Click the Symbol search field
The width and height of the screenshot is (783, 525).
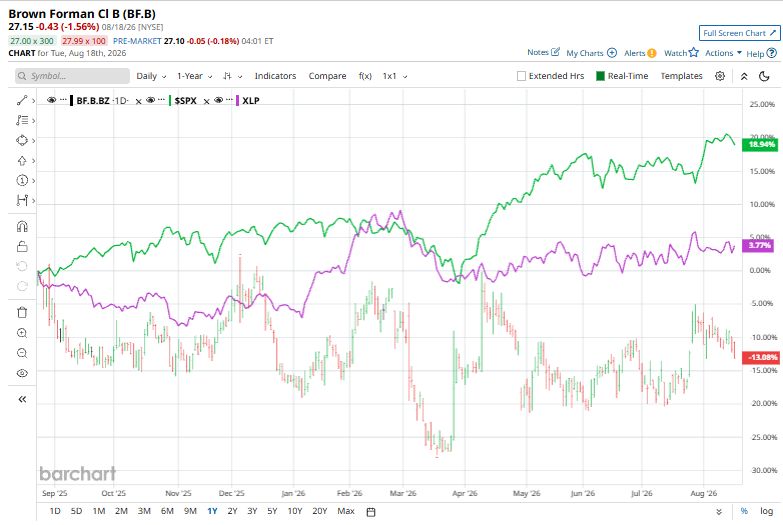click(x=72, y=76)
